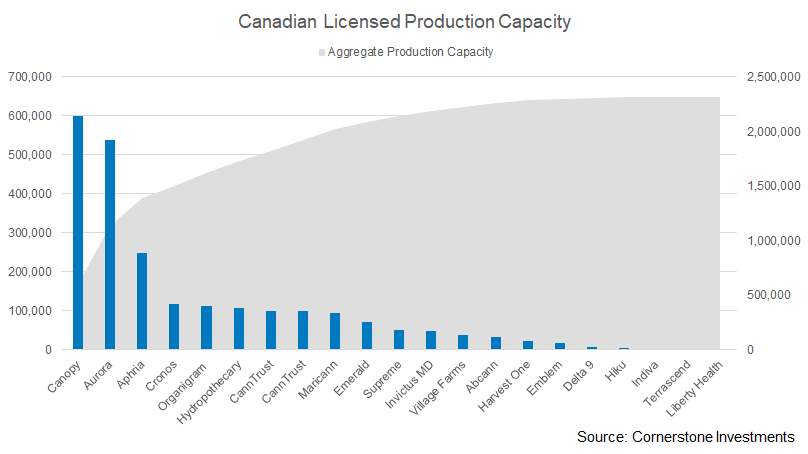
Task: Select the blue Supreme bar
Action: click(x=399, y=340)
